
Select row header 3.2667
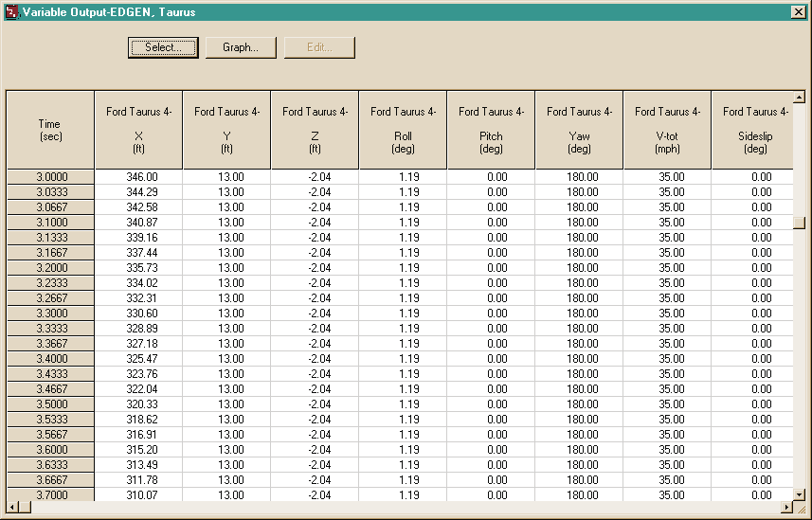50,297
